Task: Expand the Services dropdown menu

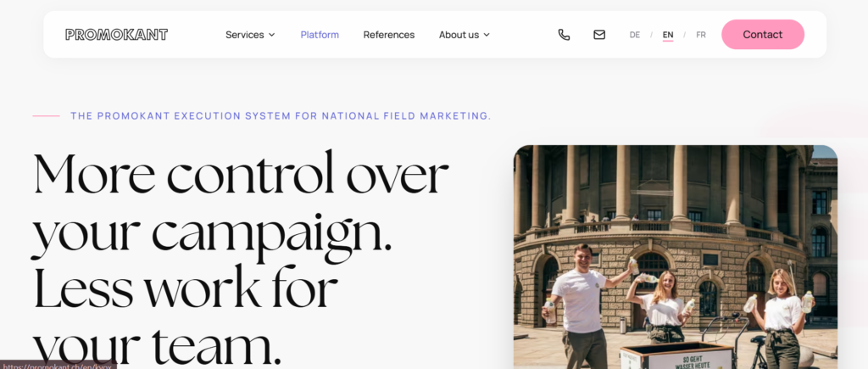Action: (x=250, y=35)
